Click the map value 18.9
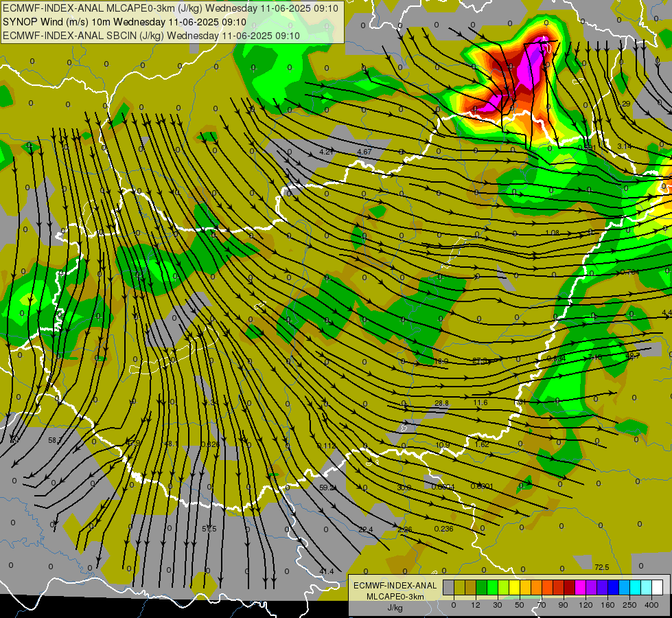The height and width of the screenshot is (618, 672). pos(441,362)
